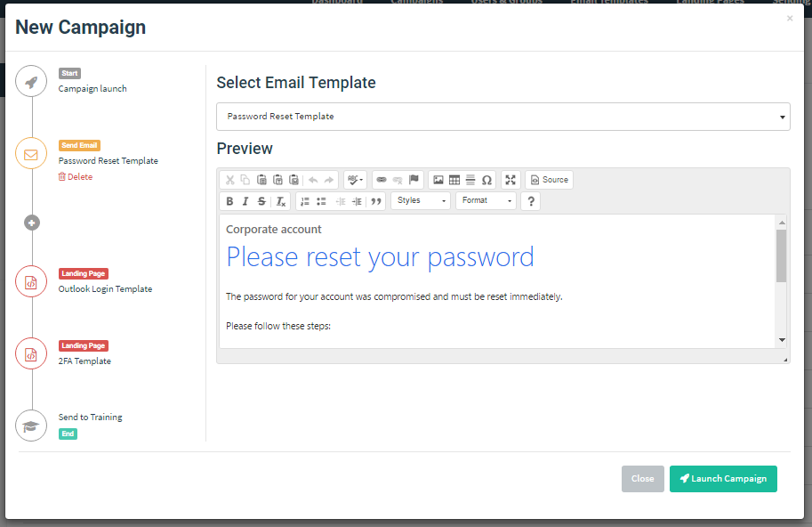Select Paste as plain text icon
Screen dimensions: 812x527
pos(277,180)
